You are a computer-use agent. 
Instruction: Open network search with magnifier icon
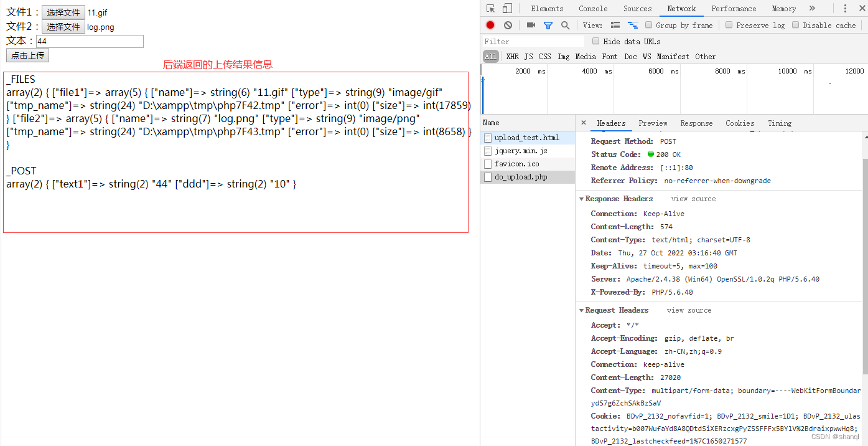pos(565,25)
